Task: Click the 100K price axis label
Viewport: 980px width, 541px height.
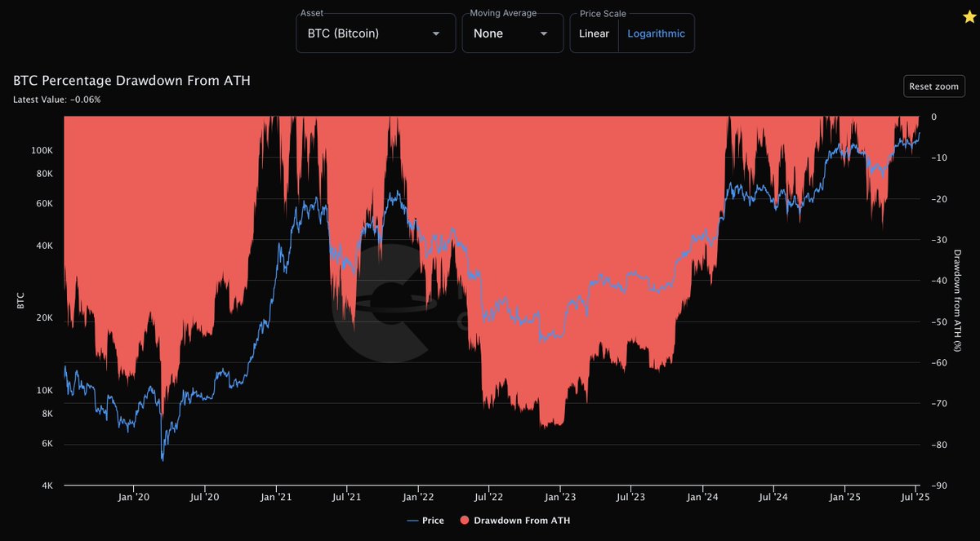Action: [42, 151]
